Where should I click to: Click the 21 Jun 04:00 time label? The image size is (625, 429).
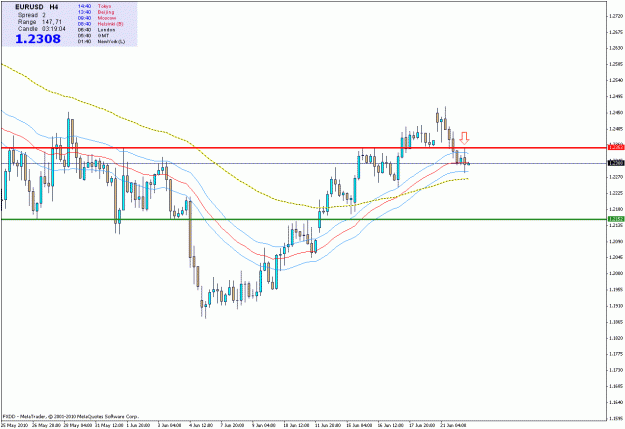(454, 425)
